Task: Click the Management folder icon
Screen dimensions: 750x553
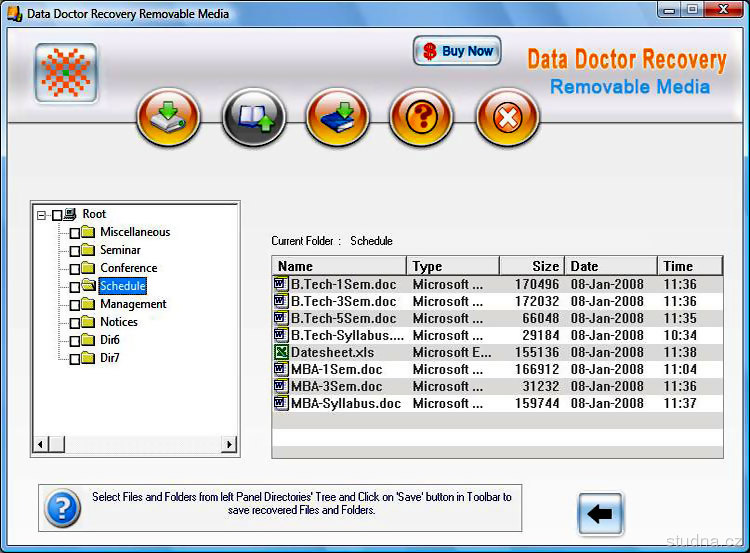Action: pos(88,304)
